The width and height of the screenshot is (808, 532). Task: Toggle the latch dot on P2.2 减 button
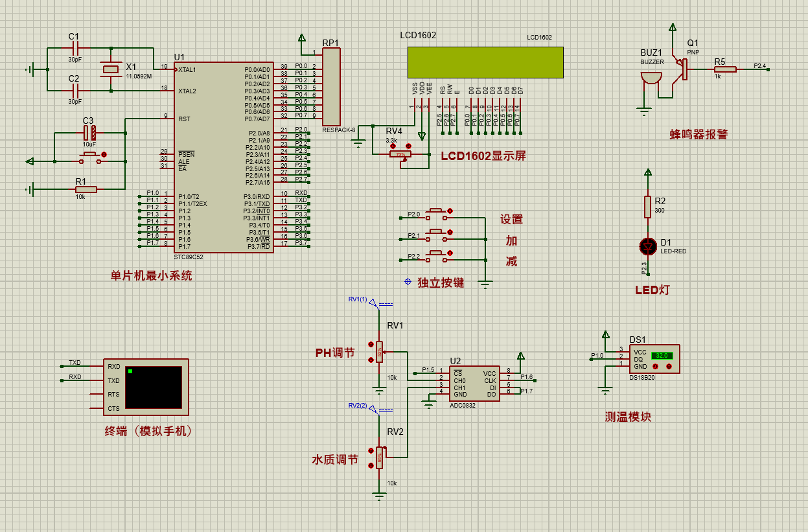click(x=450, y=253)
